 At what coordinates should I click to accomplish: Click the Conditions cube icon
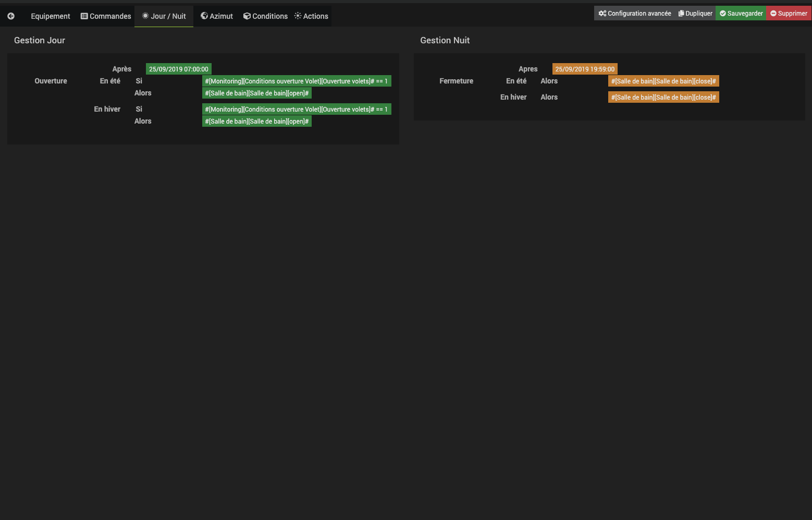pos(247,16)
